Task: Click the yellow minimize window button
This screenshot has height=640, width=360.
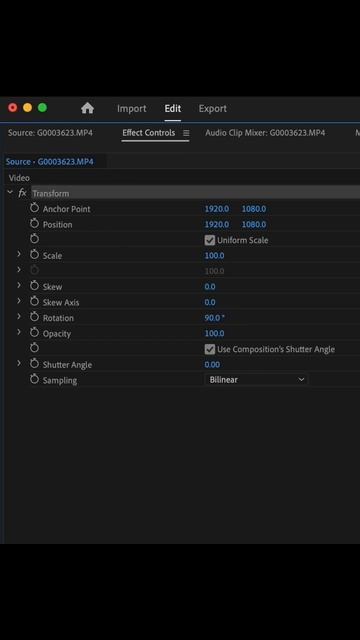Action: tap(27, 108)
